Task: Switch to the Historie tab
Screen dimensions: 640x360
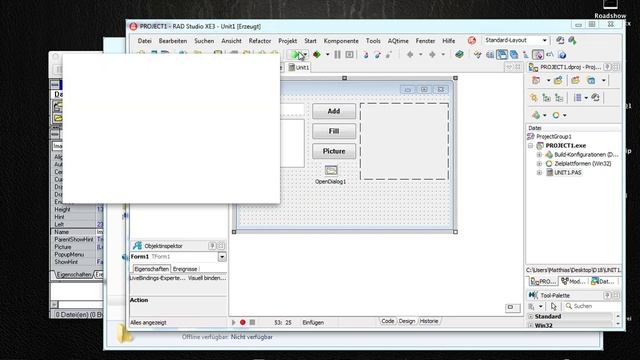Action: point(429,321)
